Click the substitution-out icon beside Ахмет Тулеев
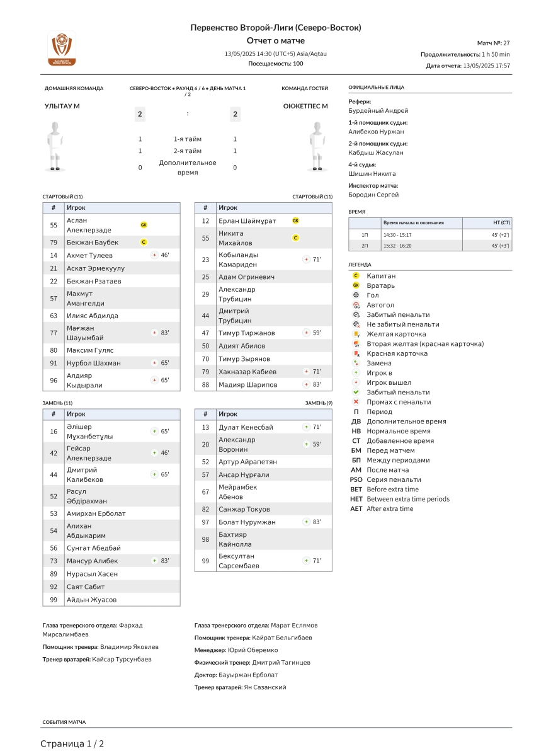This screenshot has width=534, height=756. coord(155,255)
